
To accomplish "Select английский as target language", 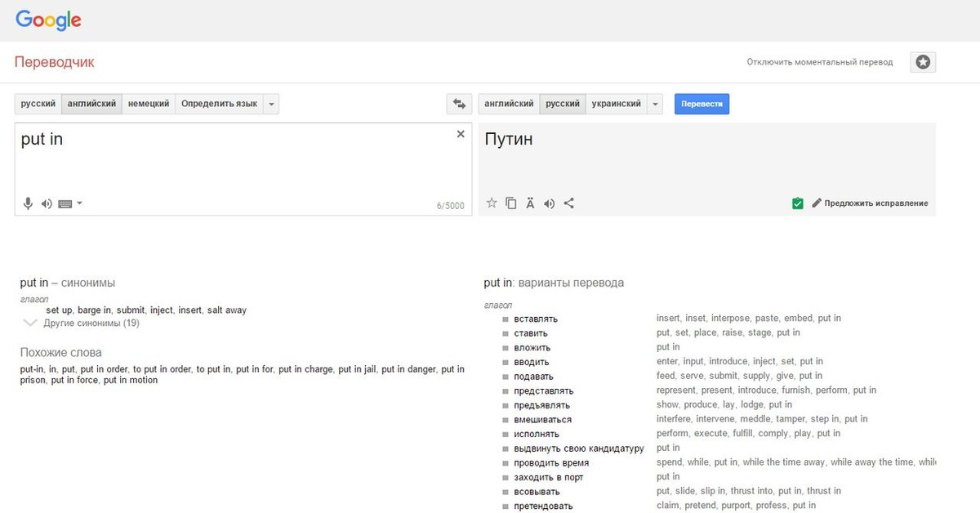I will (509, 104).
